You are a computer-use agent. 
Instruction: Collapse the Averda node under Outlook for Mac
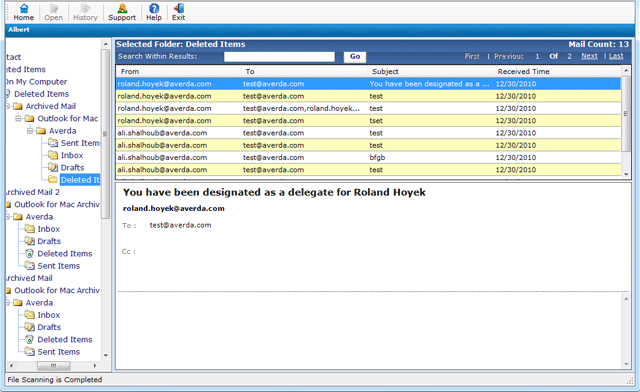tap(30, 131)
